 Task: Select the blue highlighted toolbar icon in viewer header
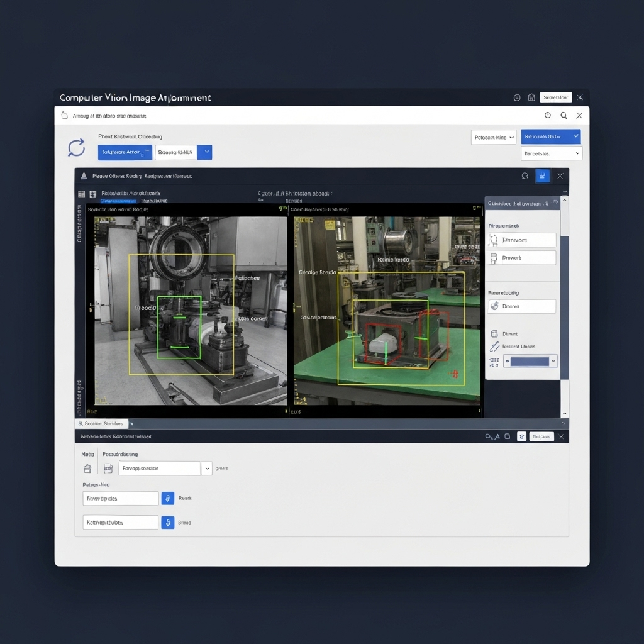(542, 176)
